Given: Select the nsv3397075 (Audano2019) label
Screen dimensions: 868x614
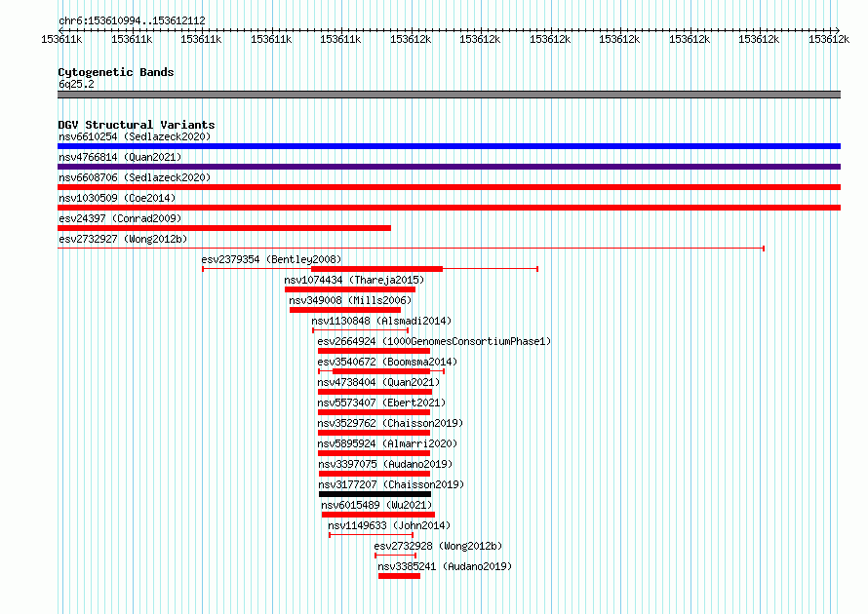Looking at the screenshot, I should point(385,464).
